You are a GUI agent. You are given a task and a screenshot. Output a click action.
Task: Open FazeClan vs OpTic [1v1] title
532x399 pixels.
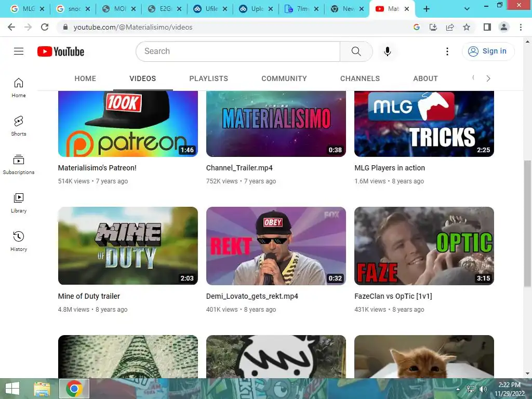pos(393,296)
